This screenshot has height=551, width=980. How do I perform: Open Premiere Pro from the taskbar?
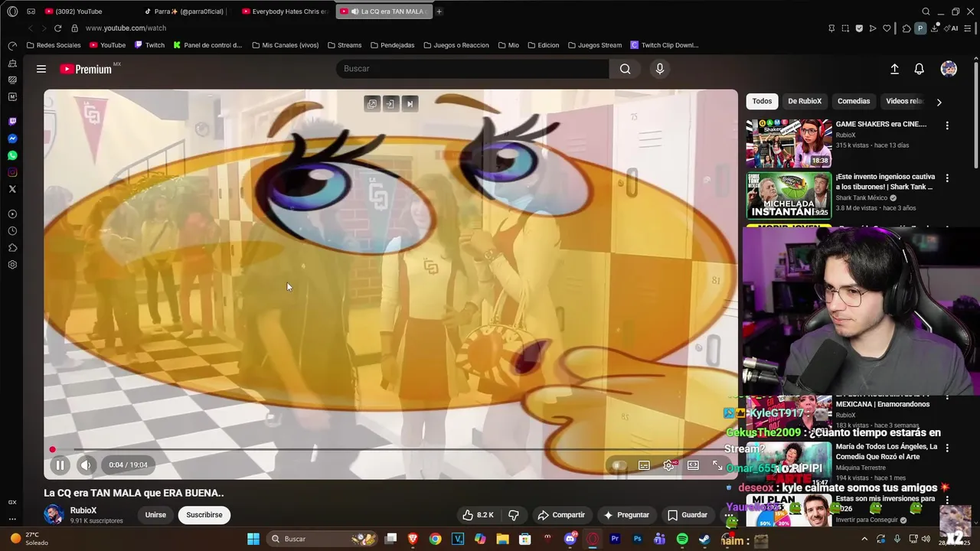615,539
